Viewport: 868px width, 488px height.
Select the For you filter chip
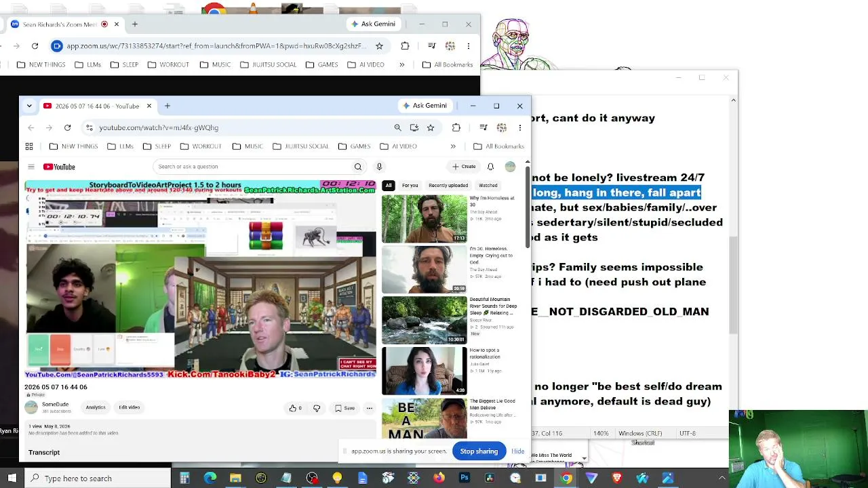(410, 186)
